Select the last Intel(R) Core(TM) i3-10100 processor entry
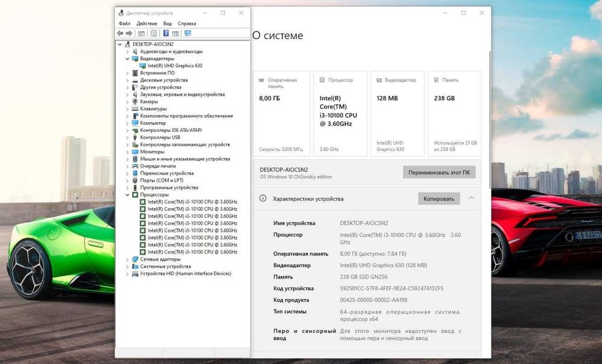Screen dimensions: 602x364 point(193,252)
